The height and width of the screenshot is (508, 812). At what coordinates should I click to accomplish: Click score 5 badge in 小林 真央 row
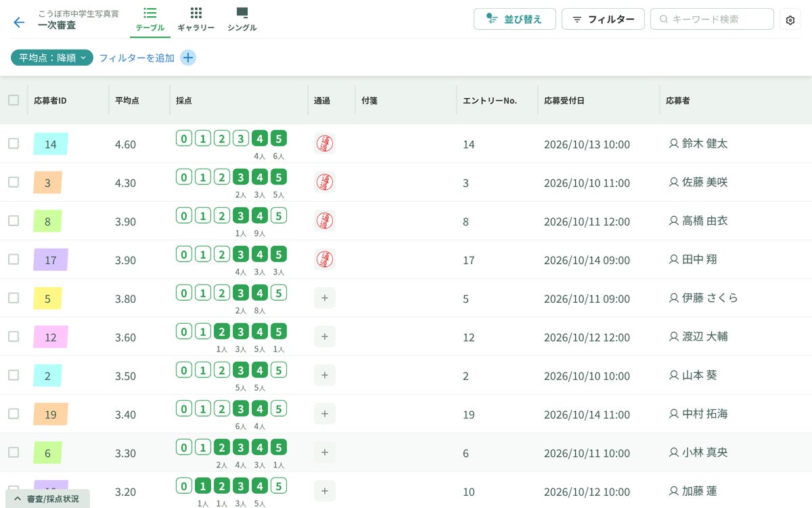tap(278, 448)
